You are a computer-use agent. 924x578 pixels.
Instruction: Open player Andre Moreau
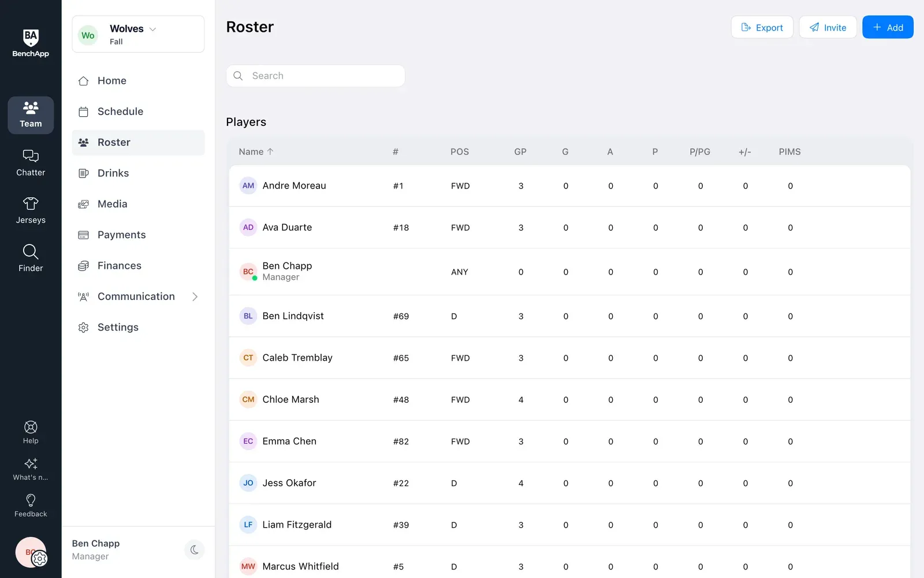(294, 186)
